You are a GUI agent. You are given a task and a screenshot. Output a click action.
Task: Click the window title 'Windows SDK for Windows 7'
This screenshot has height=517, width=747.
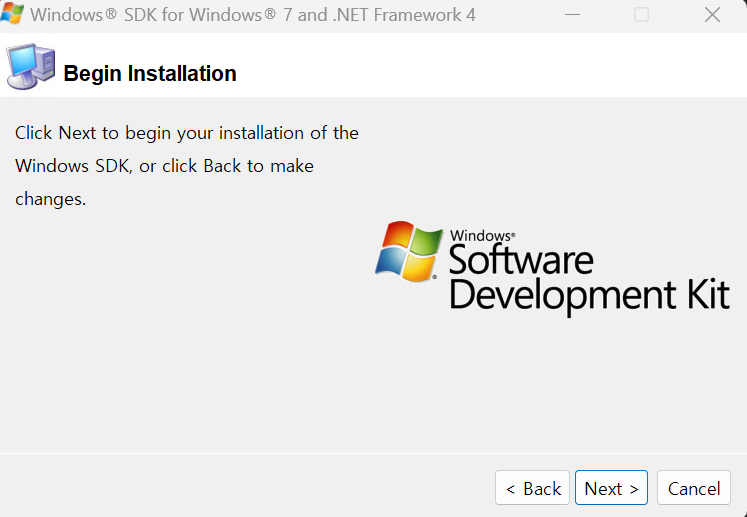click(252, 15)
